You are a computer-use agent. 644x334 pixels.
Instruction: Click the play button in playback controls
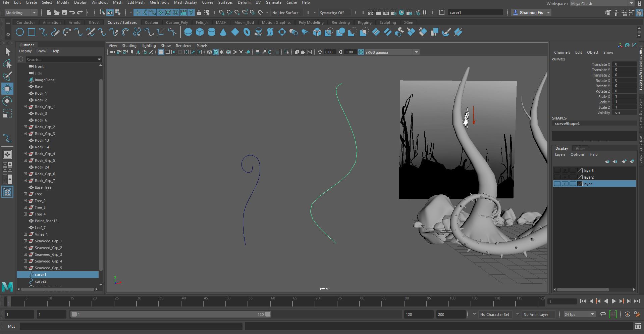[x=613, y=301]
